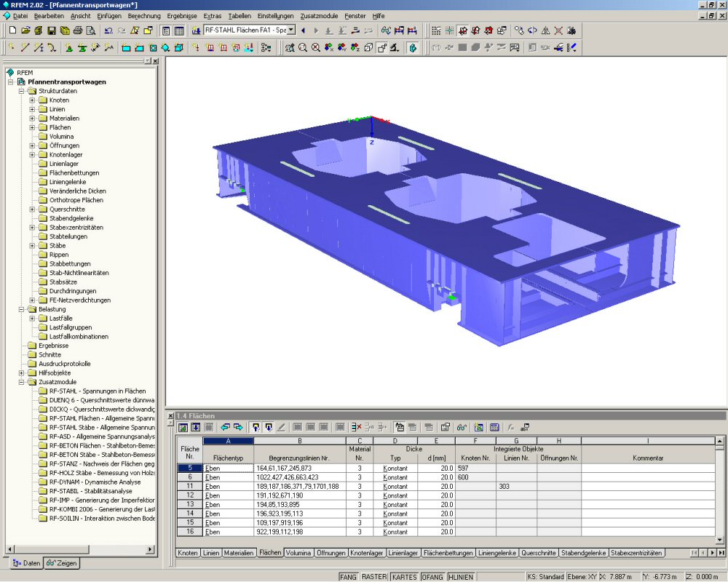Click the Open file folder icon

[25, 31]
